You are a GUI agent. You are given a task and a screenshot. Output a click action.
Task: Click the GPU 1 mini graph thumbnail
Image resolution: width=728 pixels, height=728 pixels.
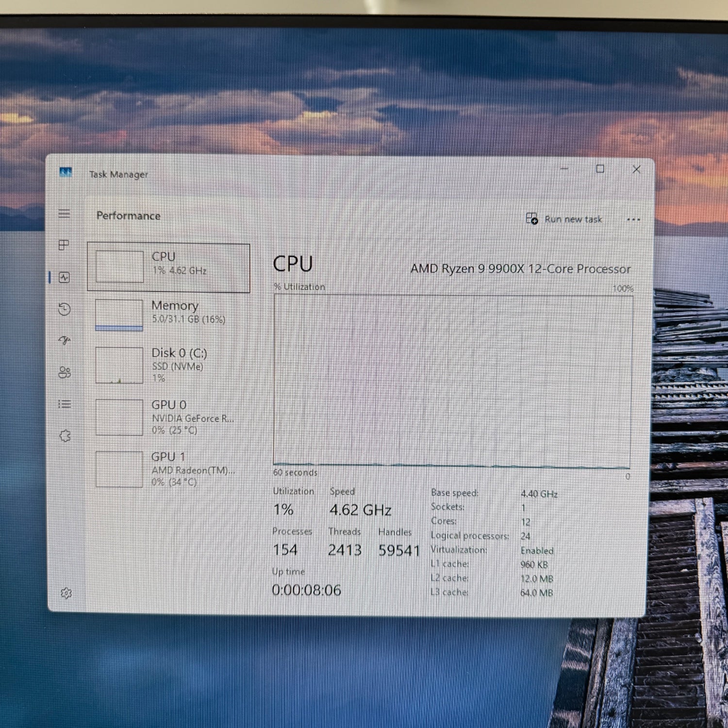point(119,469)
